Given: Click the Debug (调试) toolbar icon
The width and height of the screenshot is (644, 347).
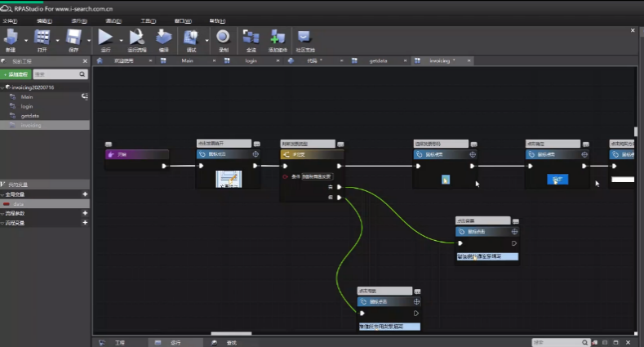Looking at the screenshot, I should pos(191,38).
